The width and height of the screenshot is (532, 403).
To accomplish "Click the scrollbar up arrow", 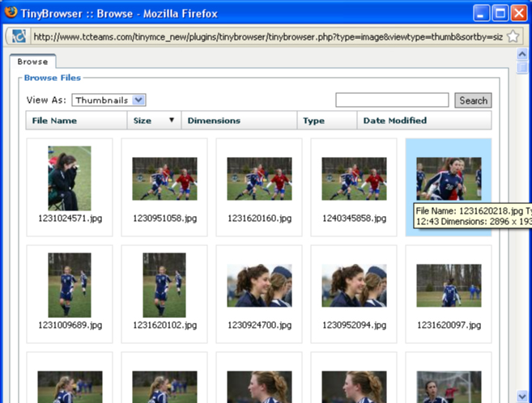I will pos(522,53).
